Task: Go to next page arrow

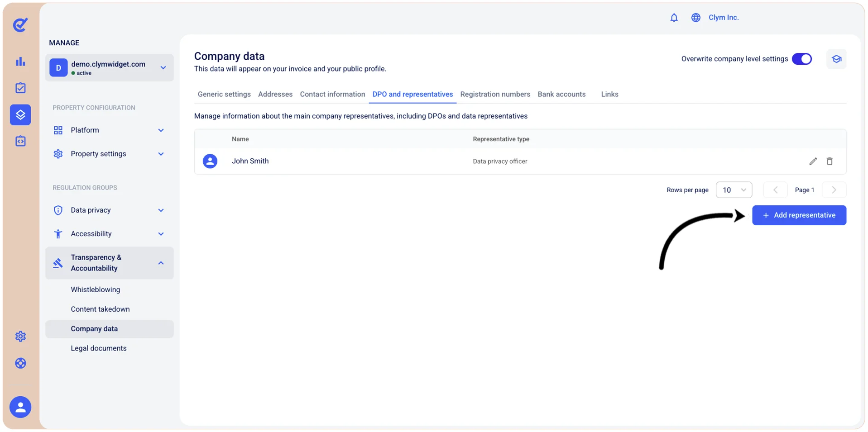Action: (834, 190)
